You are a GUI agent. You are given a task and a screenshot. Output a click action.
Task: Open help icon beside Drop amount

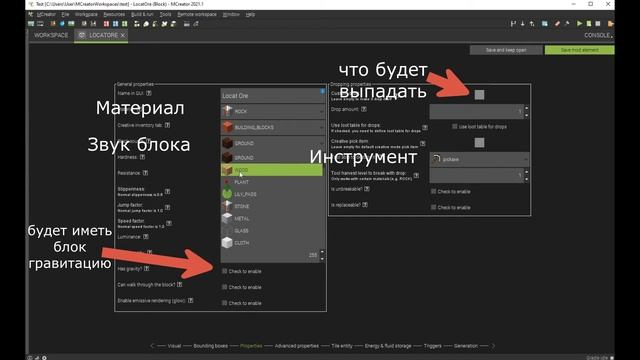364,109
